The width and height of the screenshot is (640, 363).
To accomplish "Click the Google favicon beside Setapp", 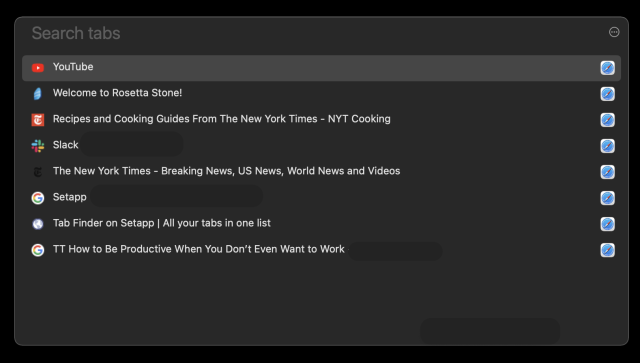I will [x=38, y=198].
